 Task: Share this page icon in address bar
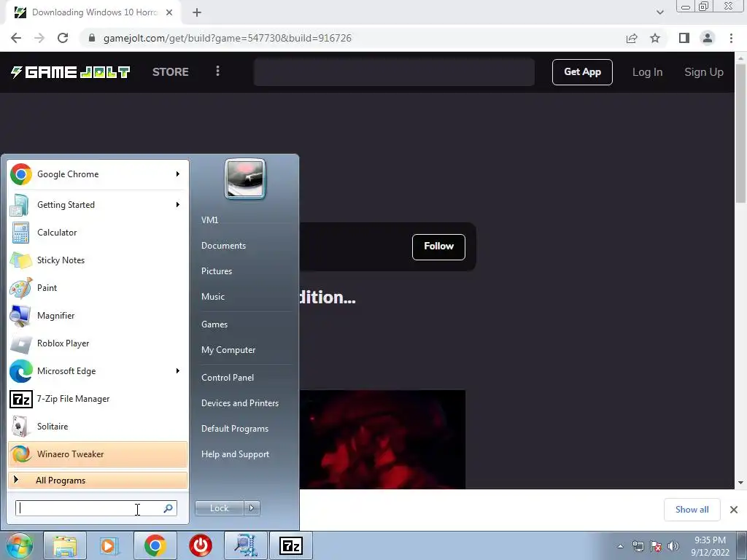(x=632, y=38)
